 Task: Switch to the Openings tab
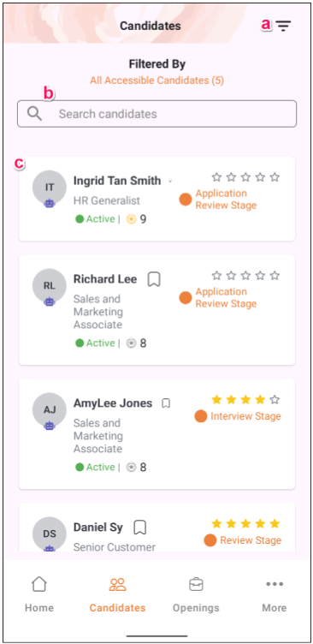click(x=196, y=593)
